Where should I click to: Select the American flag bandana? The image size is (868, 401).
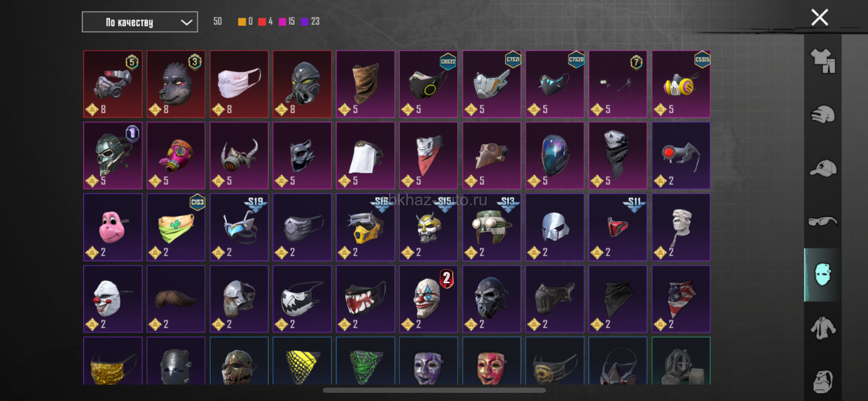pos(681,299)
